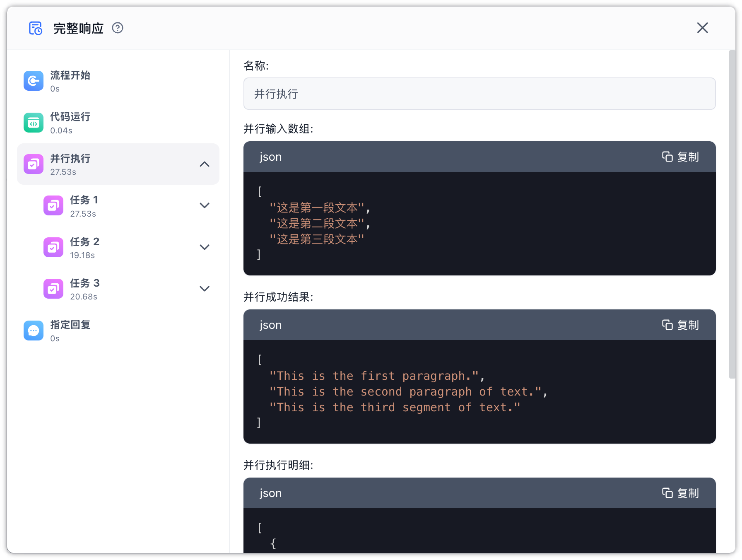
Task: Expand the 任务 1 details chevron
Action: 205,205
